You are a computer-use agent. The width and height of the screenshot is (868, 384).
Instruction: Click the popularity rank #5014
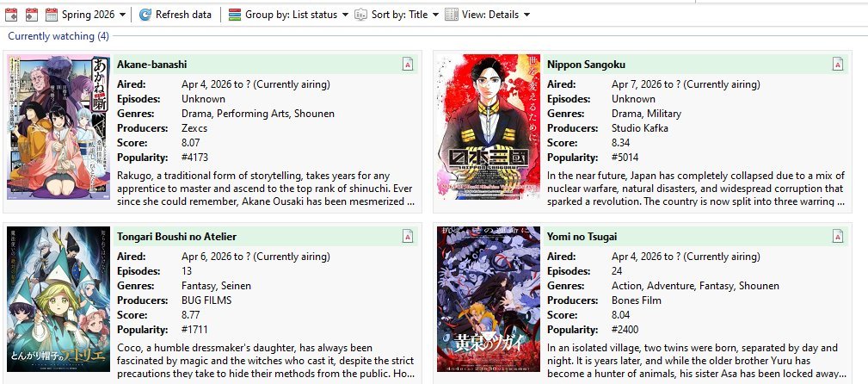click(x=625, y=158)
